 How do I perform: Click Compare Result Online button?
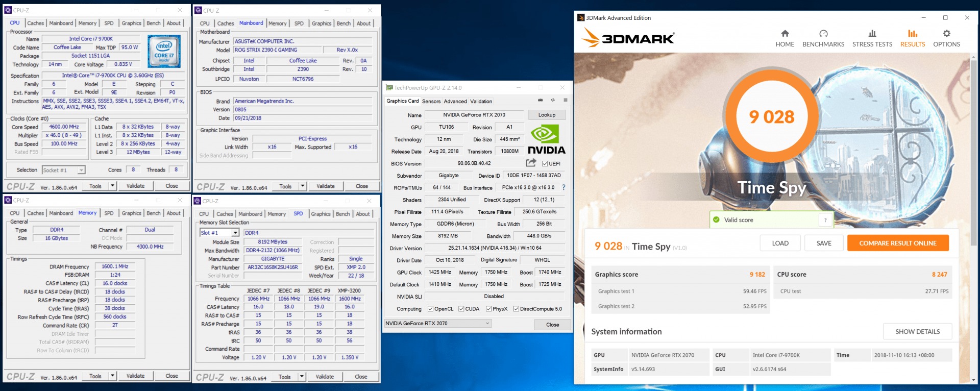pyautogui.click(x=897, y=243)
